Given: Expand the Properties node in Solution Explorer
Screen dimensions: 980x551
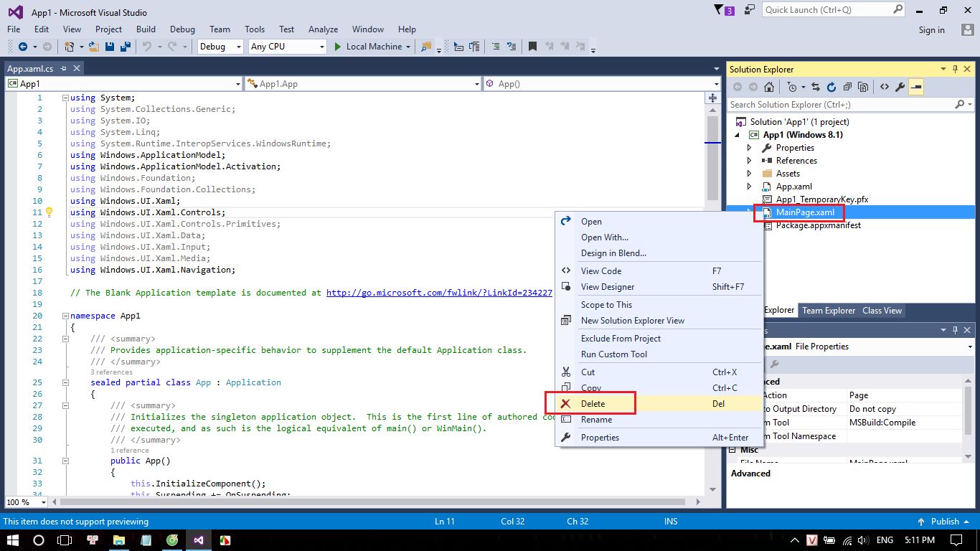Looking at the screenshot, I should pos(750,148).
